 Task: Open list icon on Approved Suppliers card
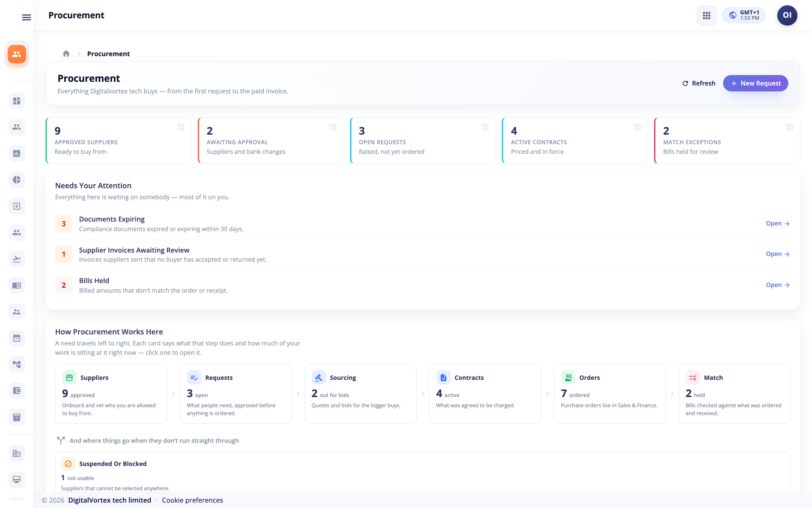181,127
